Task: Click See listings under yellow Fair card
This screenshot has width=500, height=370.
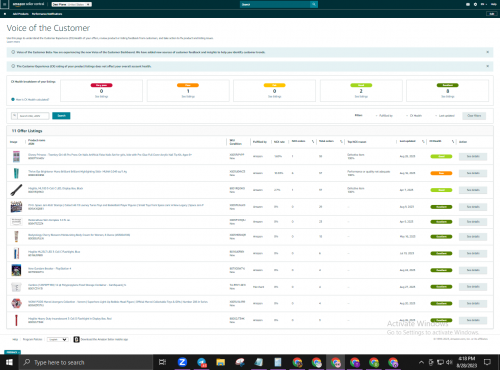Action: tap(274, 97)
